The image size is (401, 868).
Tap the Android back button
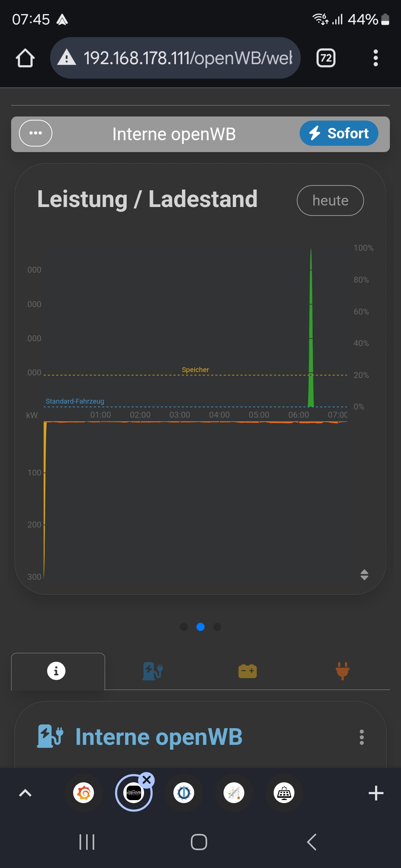[312, 842]
